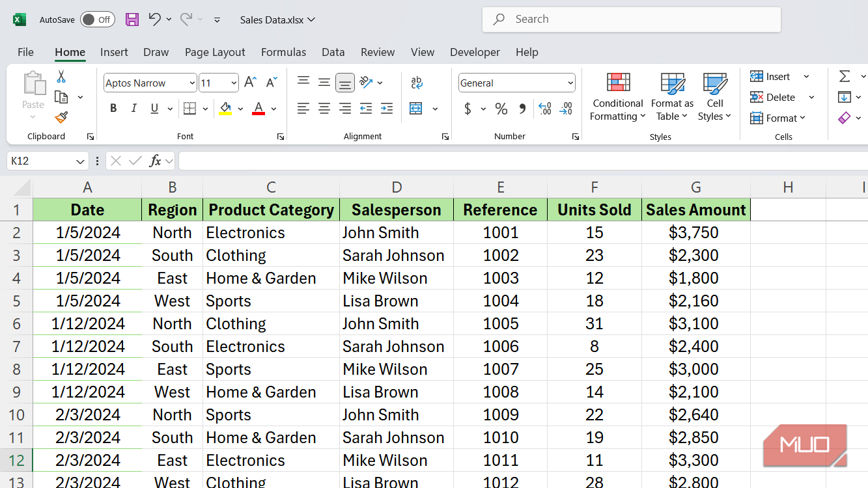Open the Insert ribbon tab
The height and width of the screenshot is (488, 868).
tap(114, 52)
